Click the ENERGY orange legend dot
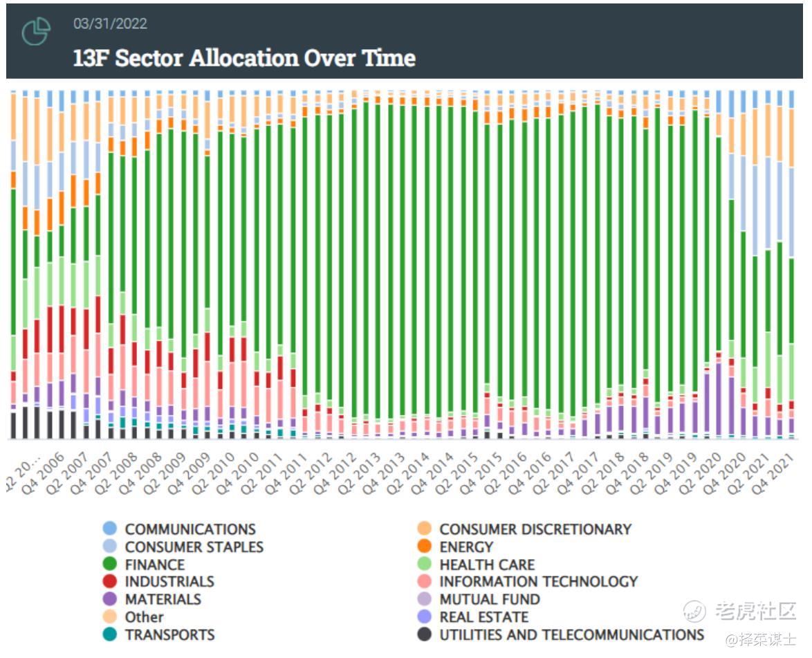 (x=425, y=547)
